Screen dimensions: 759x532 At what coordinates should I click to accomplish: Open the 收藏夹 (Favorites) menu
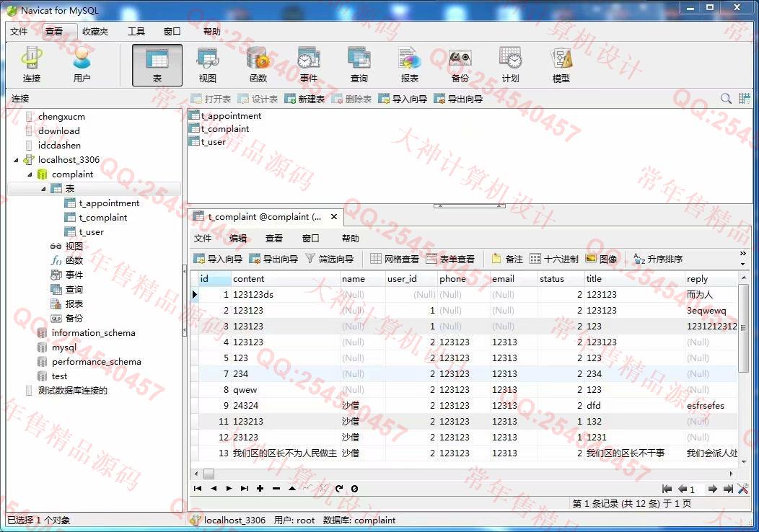tap(95, 32)
